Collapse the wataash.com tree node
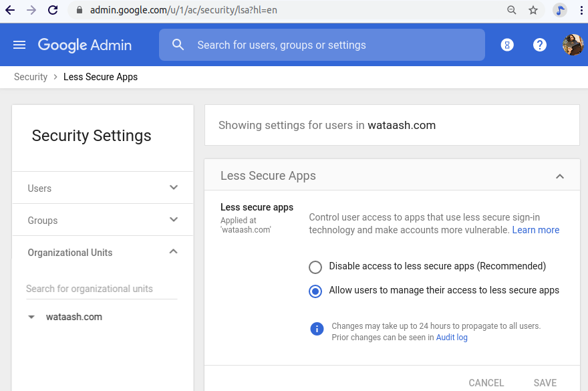 (31, 317)
